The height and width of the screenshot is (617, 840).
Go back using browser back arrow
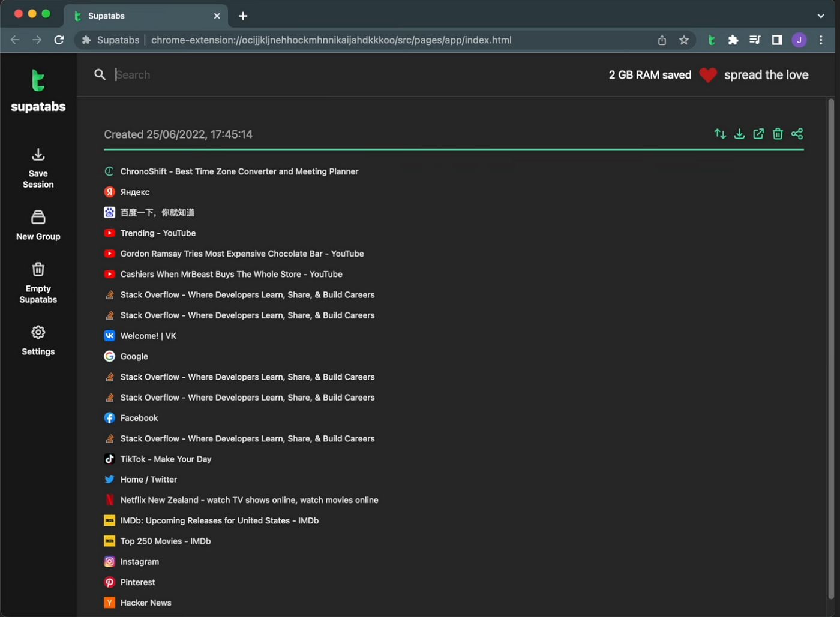[x=15, y=40]
